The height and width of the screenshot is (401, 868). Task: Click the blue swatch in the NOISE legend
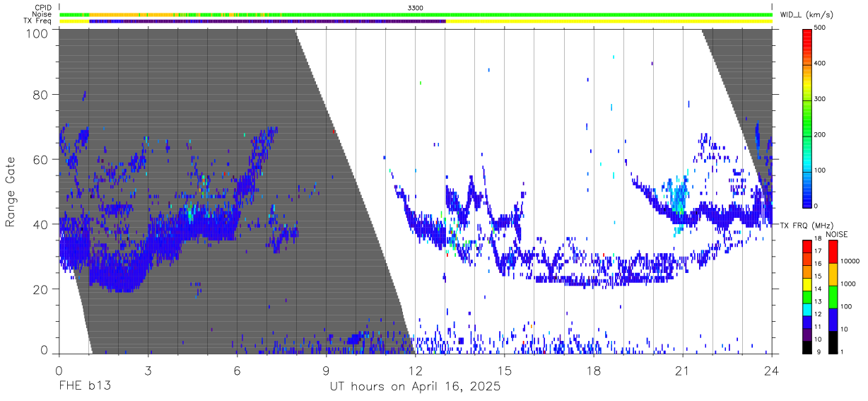coord(832,319)
